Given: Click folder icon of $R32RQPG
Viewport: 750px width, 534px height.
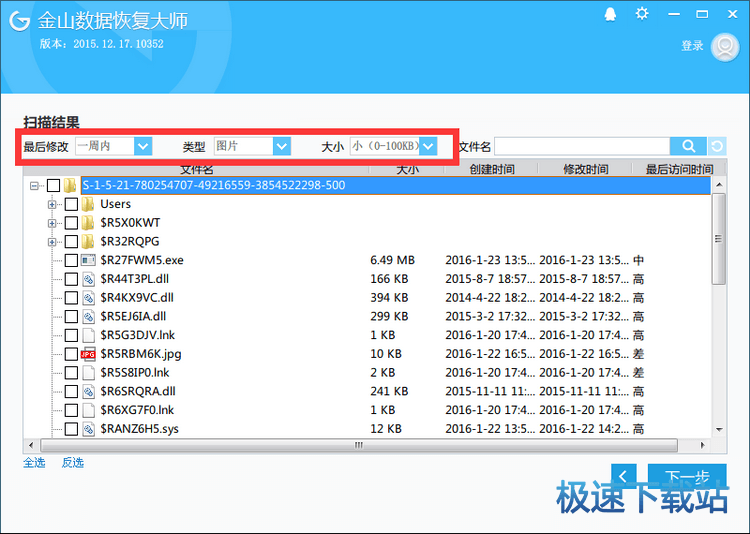Looking at the screenshot, I should click(87, 242).
